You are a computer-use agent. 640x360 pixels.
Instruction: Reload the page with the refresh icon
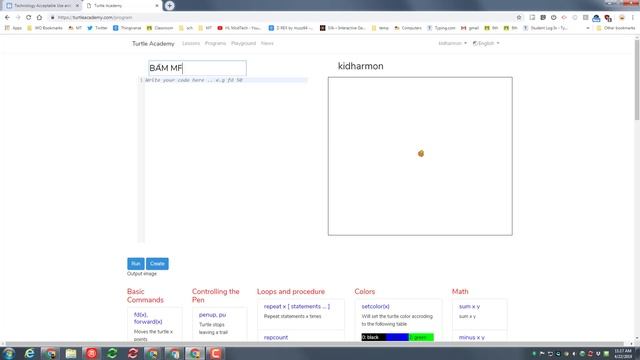click(28, 18)
